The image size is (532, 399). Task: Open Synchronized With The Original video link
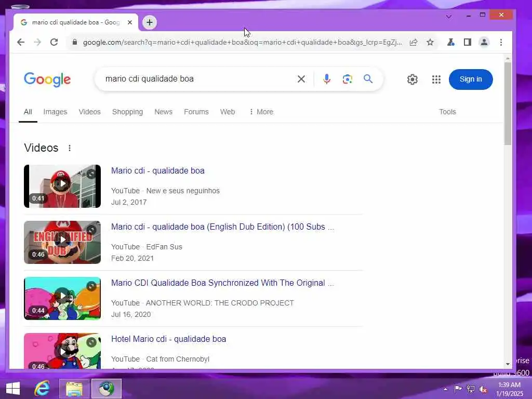click(222, 283)
